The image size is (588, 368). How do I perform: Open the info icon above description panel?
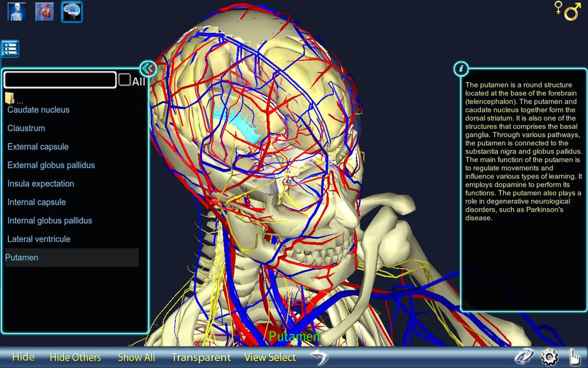[x=461, y=69]
